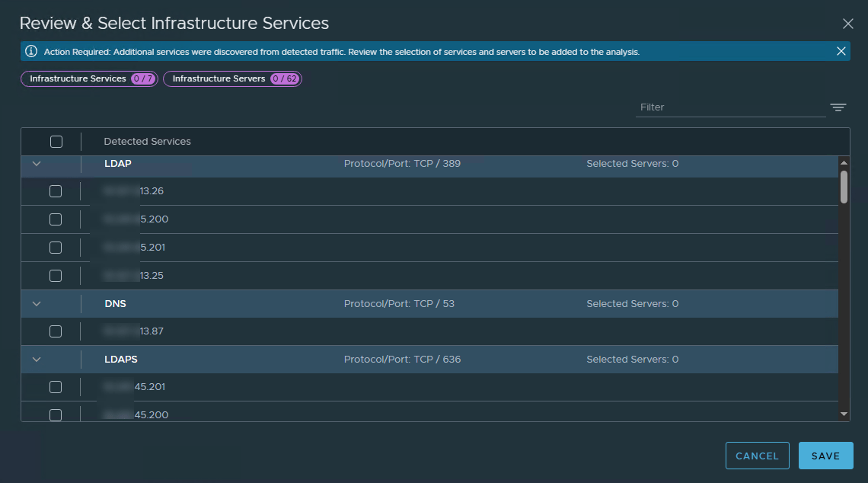Toggle the select-all Detected Services checkbox
Screen dimensions: 868x483
tap(56, 142)
